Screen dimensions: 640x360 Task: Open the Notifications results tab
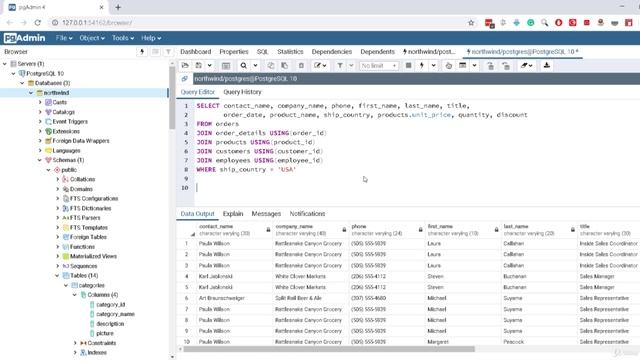pyautogui.click(x=307, y=214)
